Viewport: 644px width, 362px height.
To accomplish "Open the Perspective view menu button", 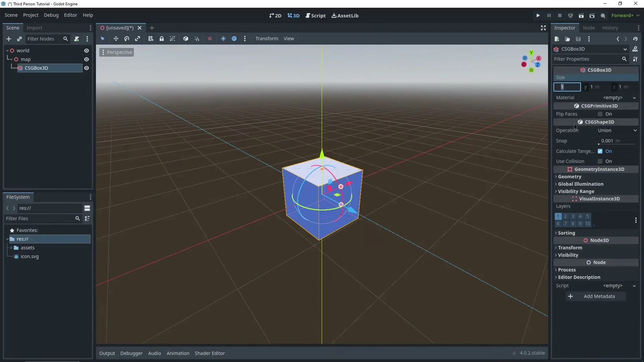I will 116,52.
